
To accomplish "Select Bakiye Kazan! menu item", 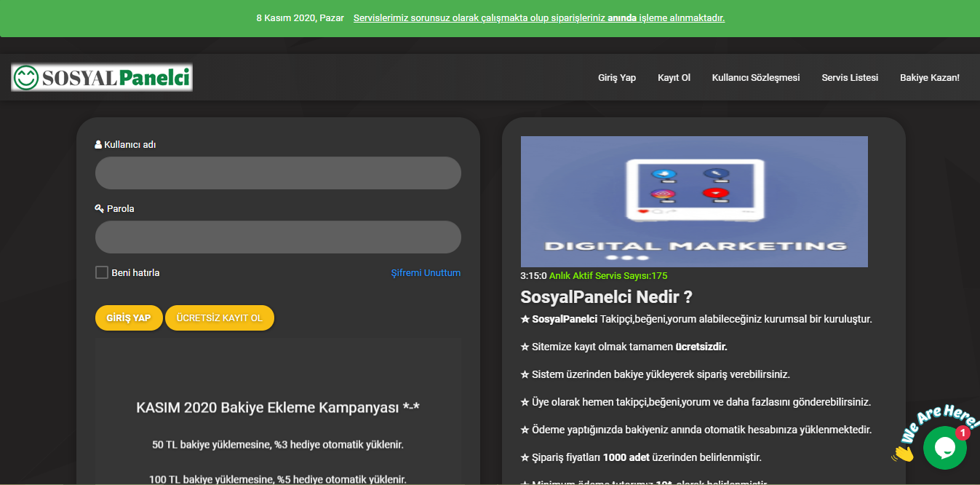I will (x=930, y=77).
